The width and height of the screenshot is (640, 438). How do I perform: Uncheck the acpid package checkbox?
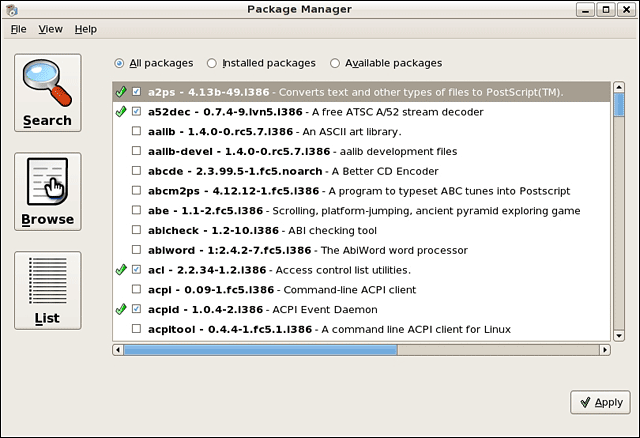(x=136, y=309)
